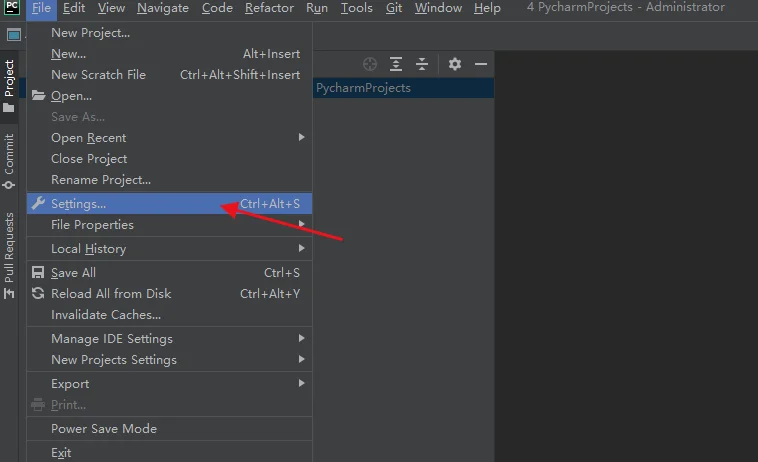758x462 pixels.
Task: Open the Tools menu
Action: [357, 8]
